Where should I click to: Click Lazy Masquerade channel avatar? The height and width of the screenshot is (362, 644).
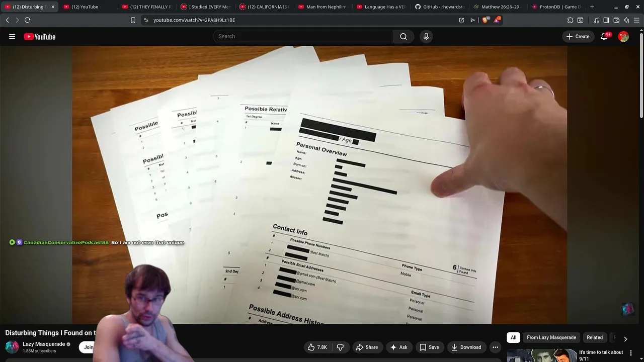(x=12, y=347)
